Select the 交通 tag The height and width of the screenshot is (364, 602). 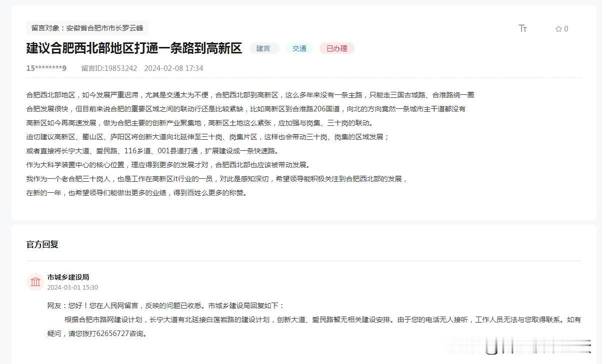pyautogui.click(x=299, y=48)
